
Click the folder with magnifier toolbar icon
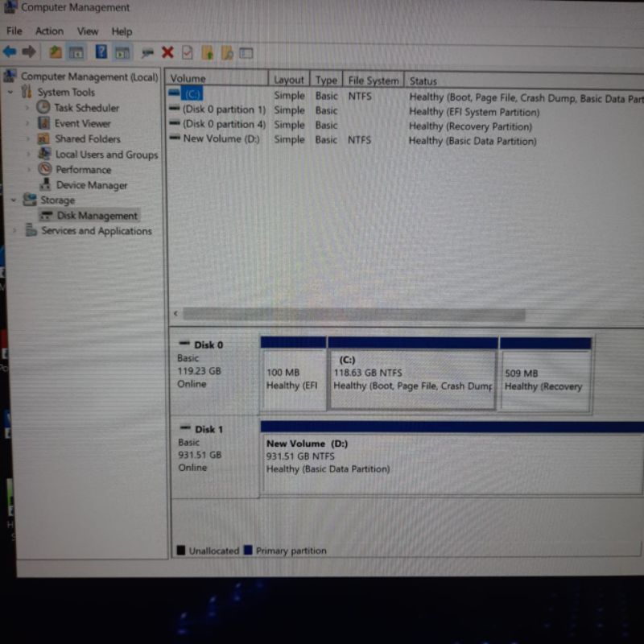coord(227,53)
